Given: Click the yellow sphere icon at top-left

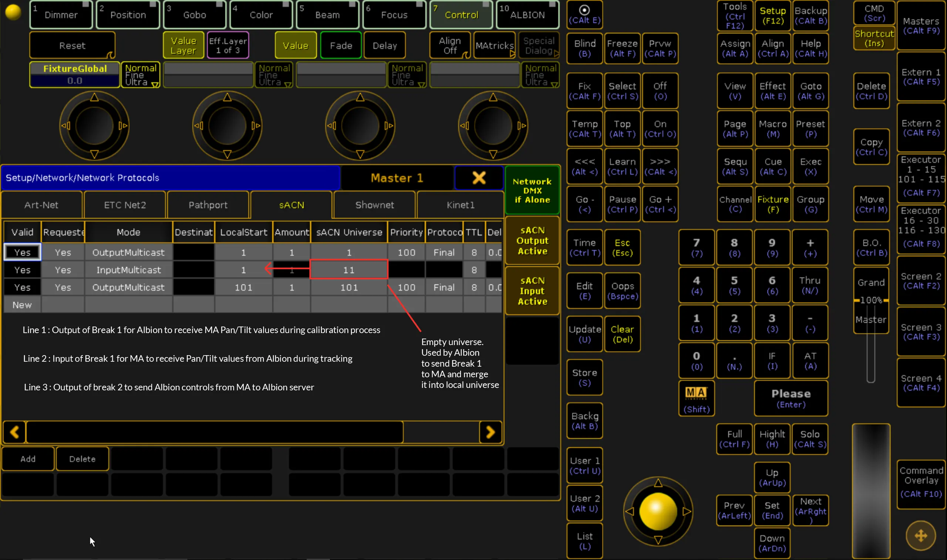Looking at the screenshot, I should tap(13, 12).
